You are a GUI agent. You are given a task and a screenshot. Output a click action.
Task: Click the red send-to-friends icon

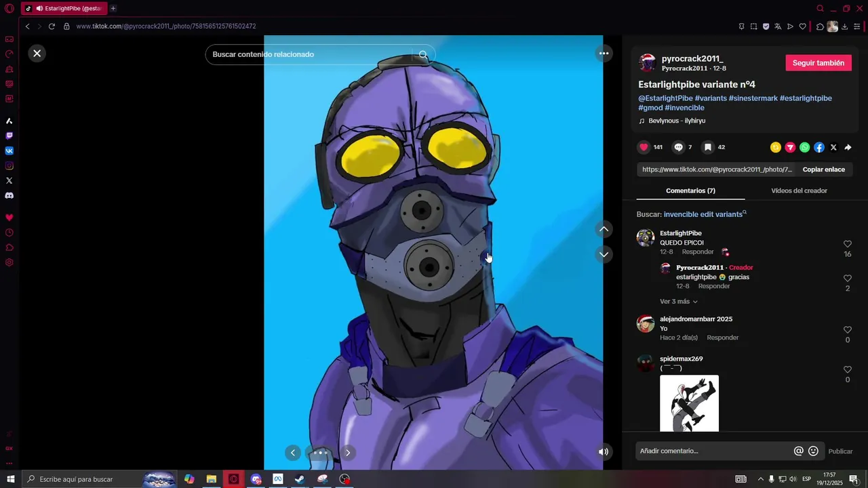point(790,147)
